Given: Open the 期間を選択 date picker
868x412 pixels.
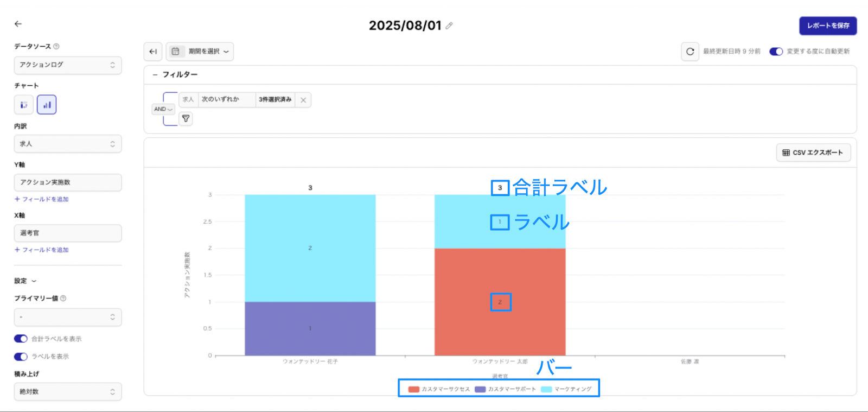Looking at the screenshot, I should [x=200, y=52].
